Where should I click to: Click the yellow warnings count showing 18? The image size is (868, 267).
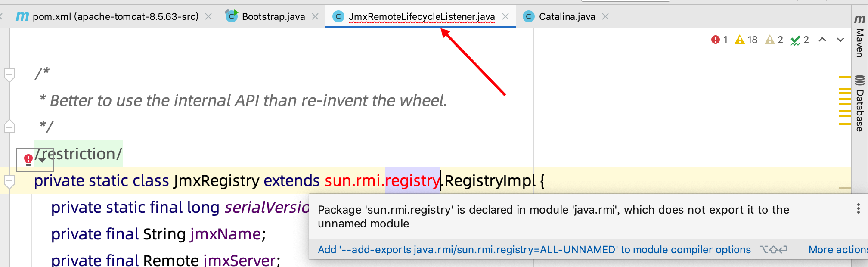click(x=746, y=40)
